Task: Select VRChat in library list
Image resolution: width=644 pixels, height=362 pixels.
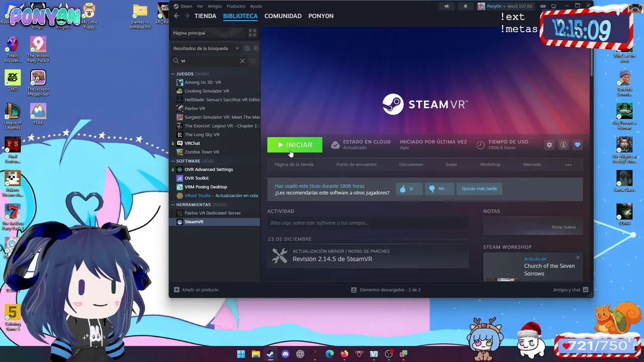Action: [215, 143]
